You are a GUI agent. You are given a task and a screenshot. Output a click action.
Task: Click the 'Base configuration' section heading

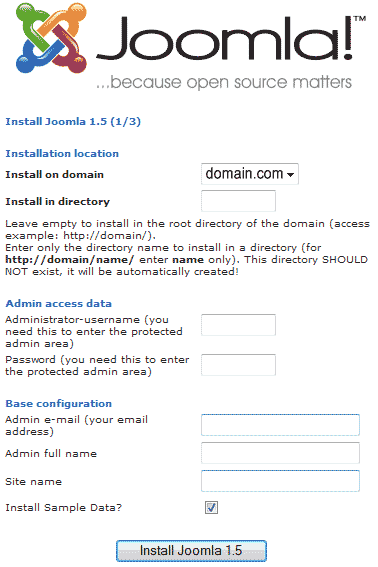pyautogui.click(x=59, y=404)
